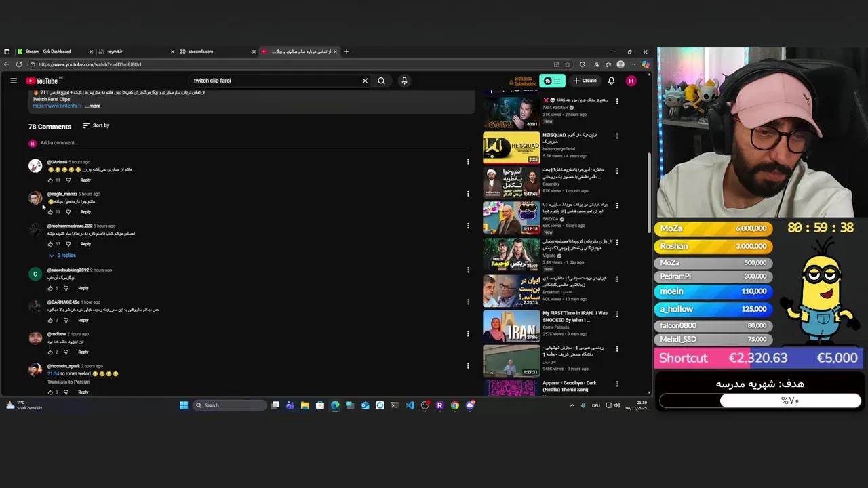Expand description with ...more
Screen dimensions: 868x488
93,106
